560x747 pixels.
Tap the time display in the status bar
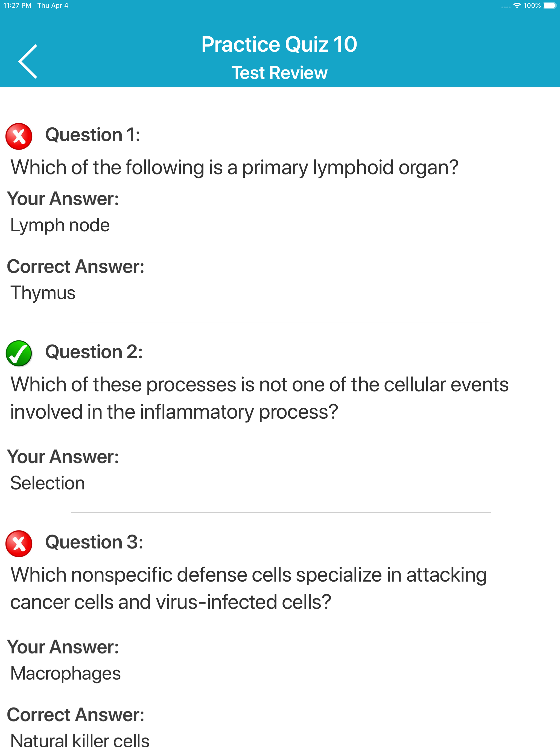(x=17, y=5)
